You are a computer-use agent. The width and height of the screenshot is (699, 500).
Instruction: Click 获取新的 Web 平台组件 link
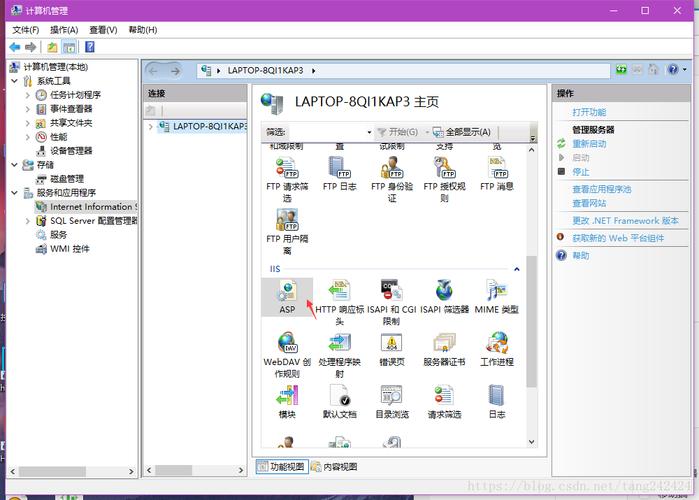click(x=618, y=238)
